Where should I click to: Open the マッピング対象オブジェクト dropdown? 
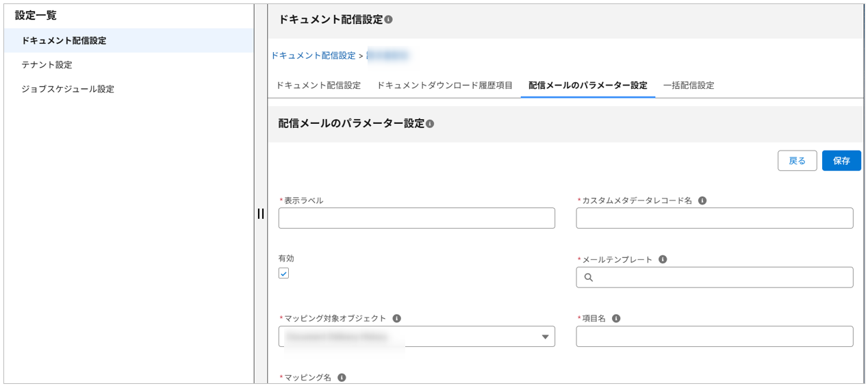(416, 337)
